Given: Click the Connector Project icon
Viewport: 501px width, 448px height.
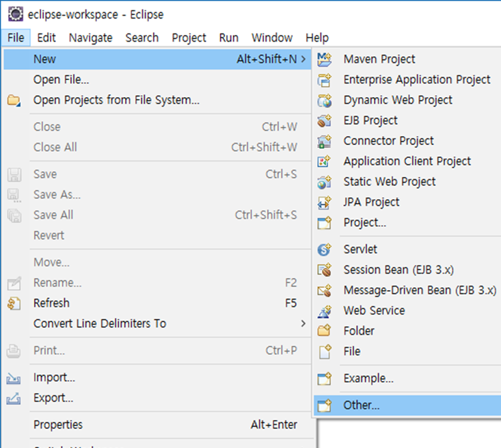Looking at the screenshot, I should (324, 142).
